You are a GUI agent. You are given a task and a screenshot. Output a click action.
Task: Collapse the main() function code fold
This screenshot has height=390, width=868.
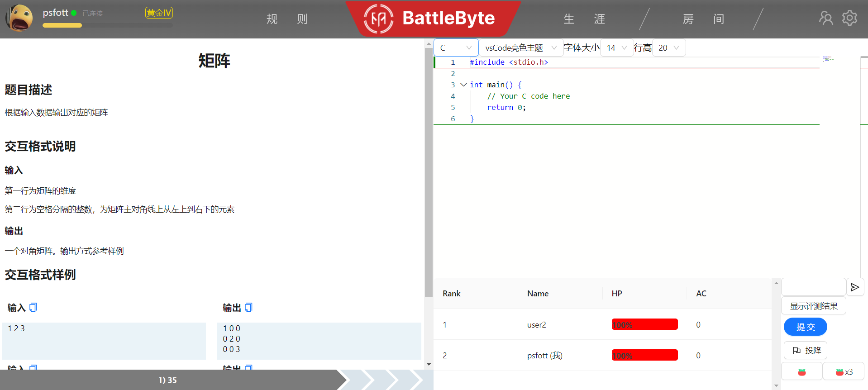click(x=463, y=85)
